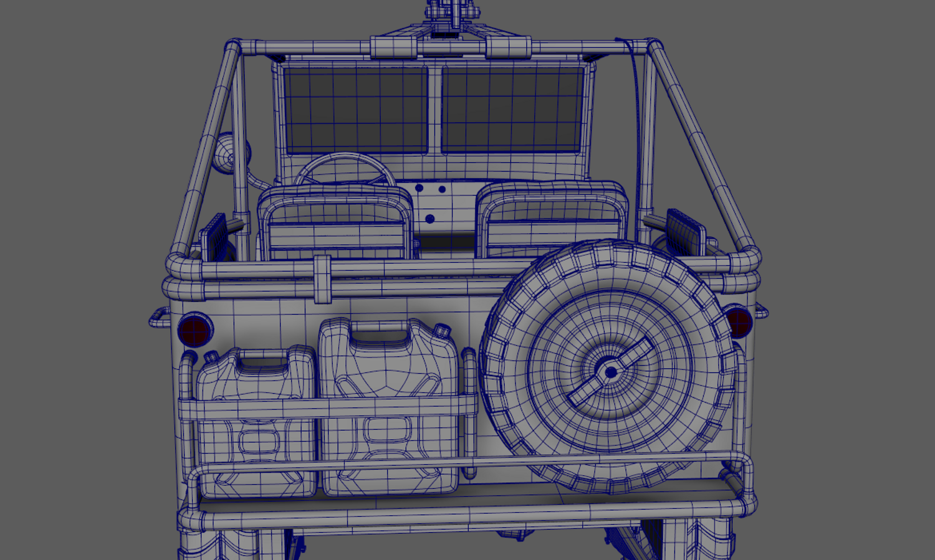Select the top crossbar of the roll cage
This screenshot has width=935, height=560.
[x=444, y=47]
